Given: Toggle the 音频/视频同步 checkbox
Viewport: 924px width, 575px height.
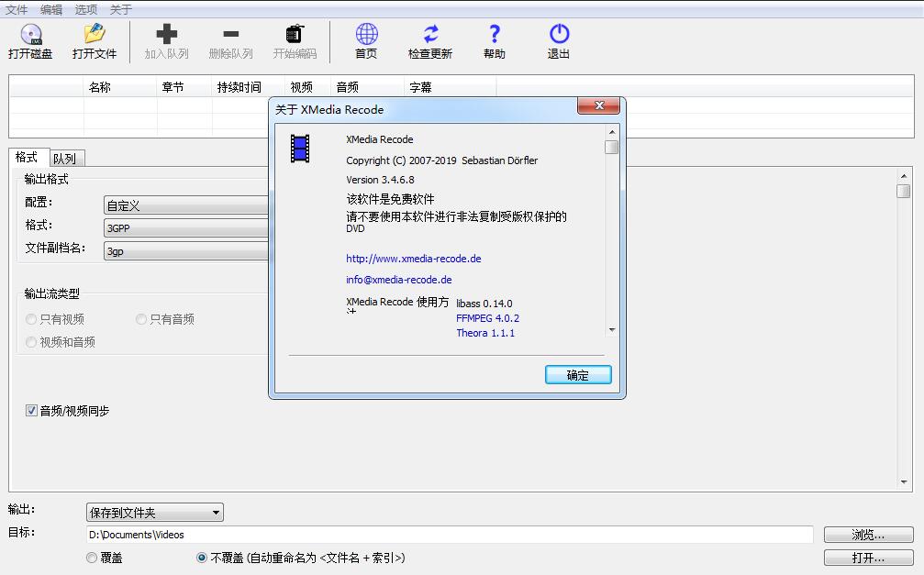Looking at the screenshot, I should point(31,411).
